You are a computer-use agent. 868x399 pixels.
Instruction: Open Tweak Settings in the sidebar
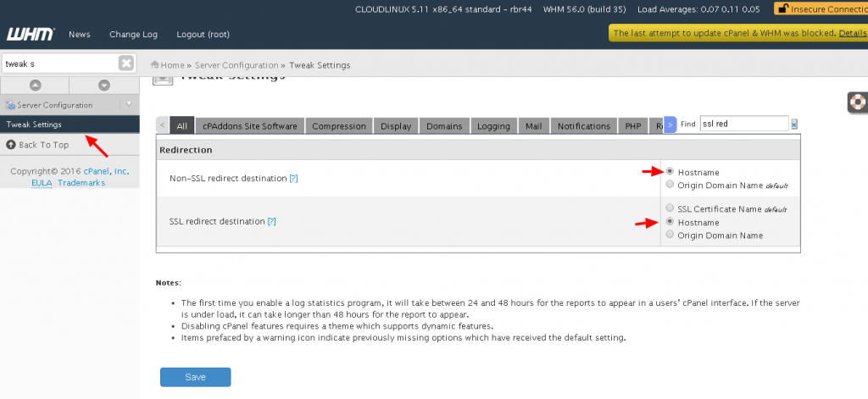70,125
